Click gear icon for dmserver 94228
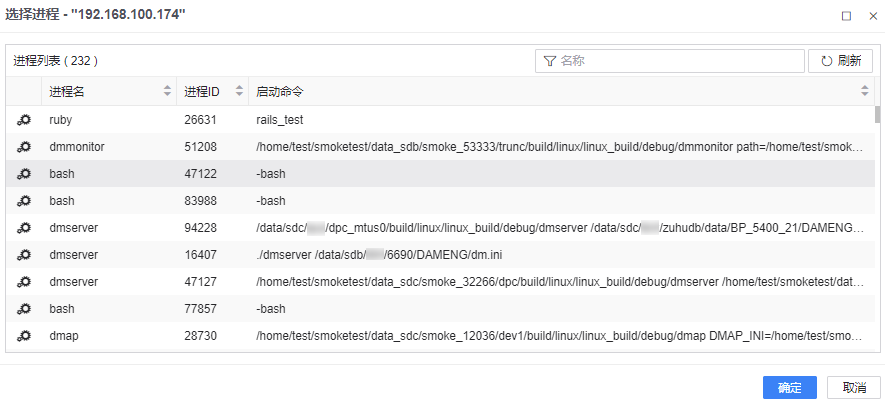The width and height of the screenshot is (885, 404). (23, 228)
